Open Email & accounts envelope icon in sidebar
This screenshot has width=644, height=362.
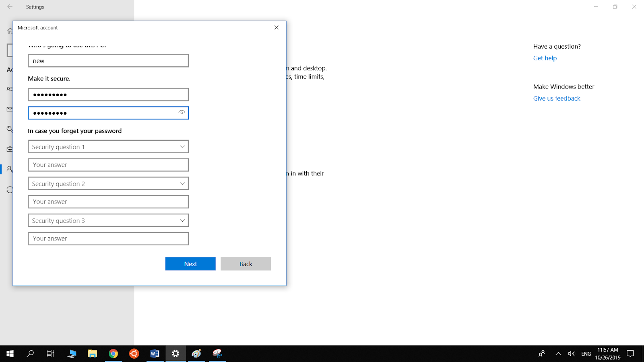(10, 109)
